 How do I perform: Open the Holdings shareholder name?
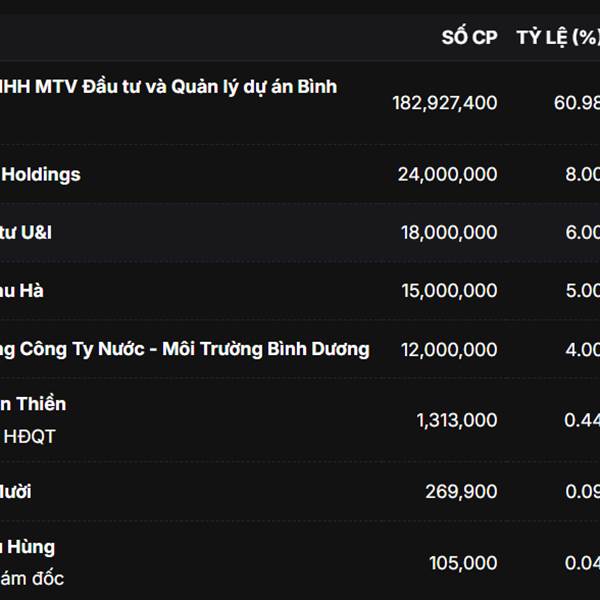[40, 175]
